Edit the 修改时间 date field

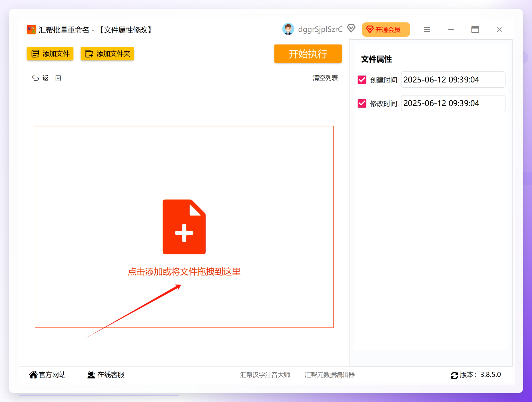pos(453,103)
